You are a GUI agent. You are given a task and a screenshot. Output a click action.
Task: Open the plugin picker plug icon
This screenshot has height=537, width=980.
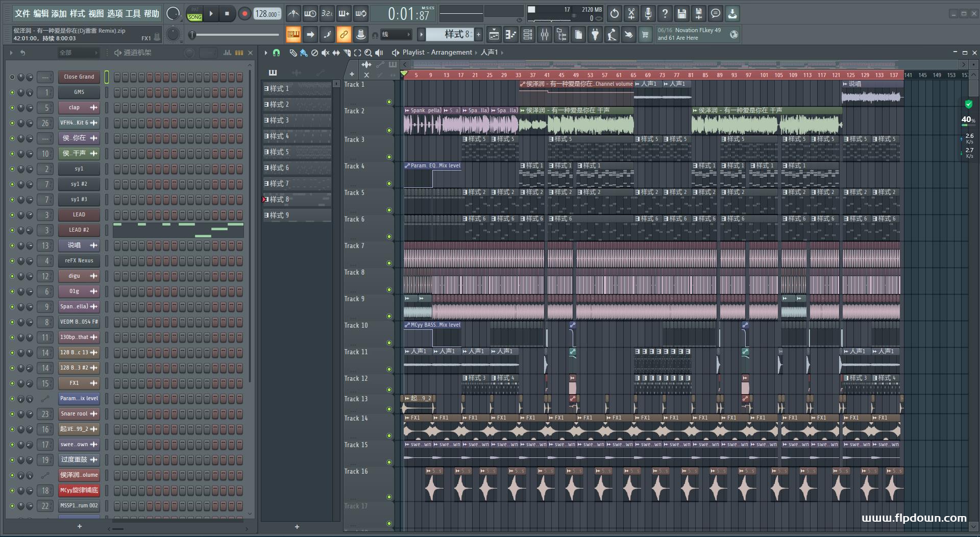coord(595,35)
